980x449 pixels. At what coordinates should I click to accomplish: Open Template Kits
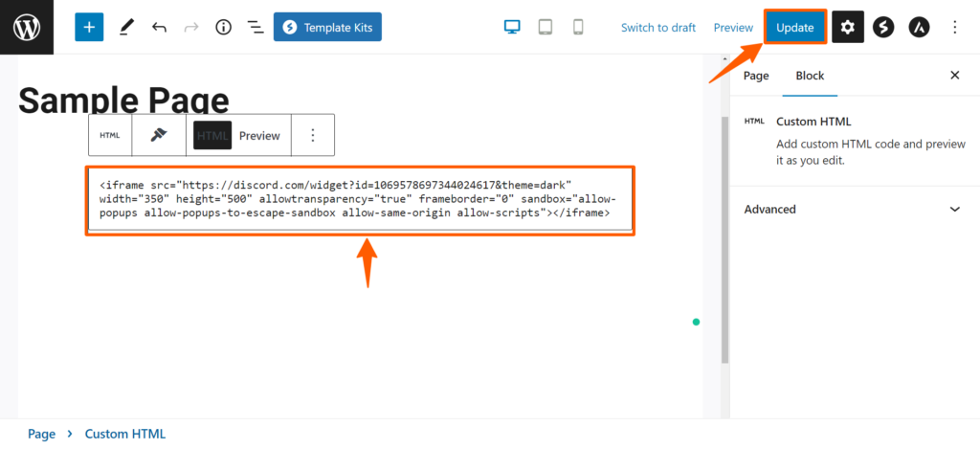327,28
